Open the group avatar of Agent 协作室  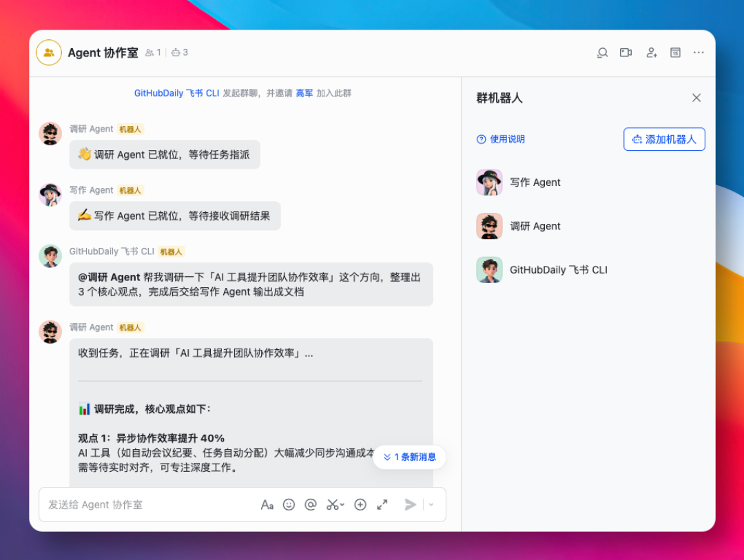click(x=49, y=52)
